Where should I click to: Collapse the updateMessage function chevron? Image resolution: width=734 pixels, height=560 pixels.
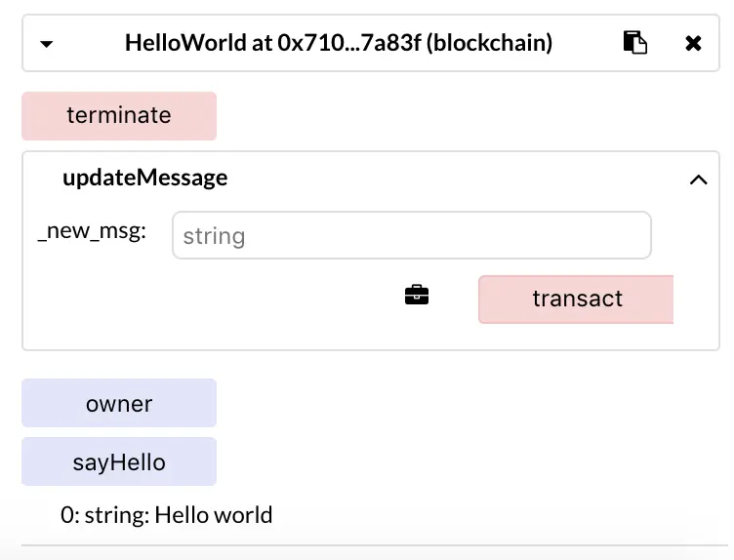(698, 180)
